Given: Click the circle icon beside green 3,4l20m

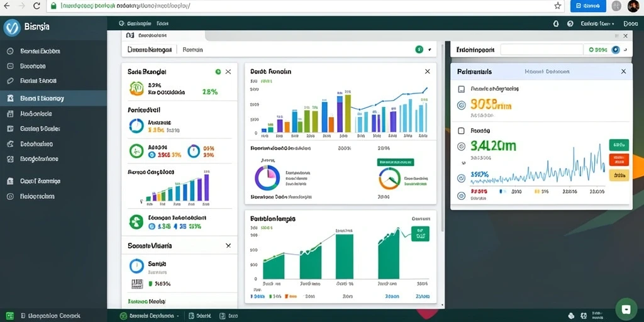Looking at the screenshot, I should [461, 146].
